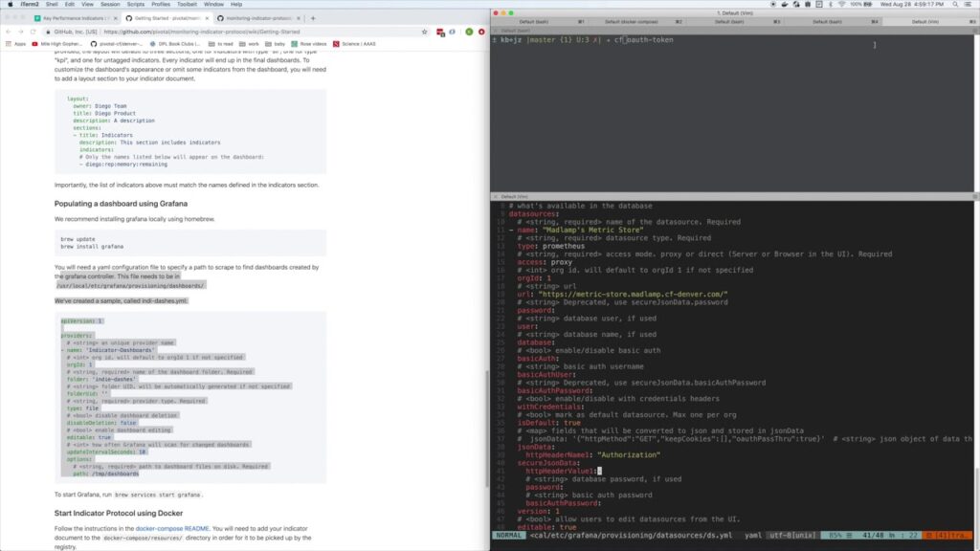Open the Bluetooth menu bar icon
Image resolution: width=980 pixels, height=551 pixels.
point(831,4)
